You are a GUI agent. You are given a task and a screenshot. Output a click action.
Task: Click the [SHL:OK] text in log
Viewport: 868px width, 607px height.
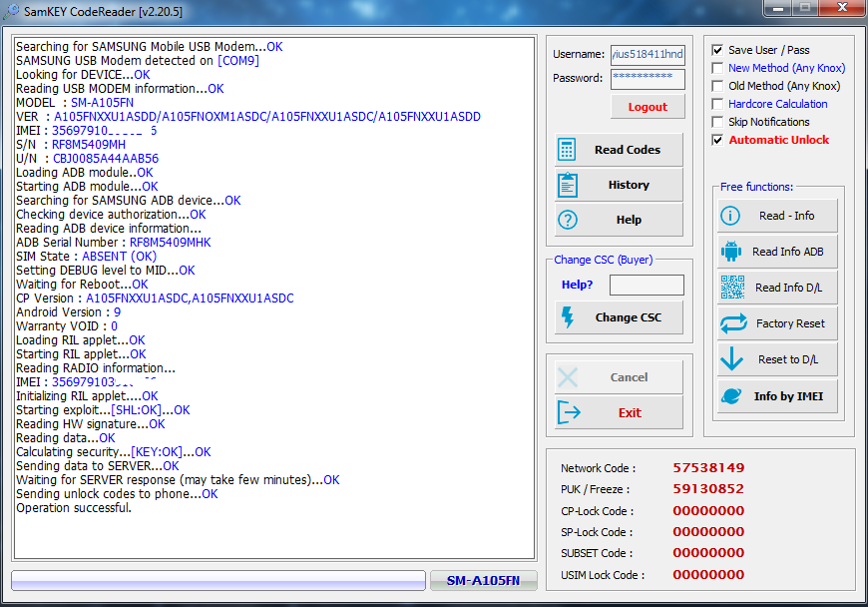pyautogui.click(x=137, y=410)
